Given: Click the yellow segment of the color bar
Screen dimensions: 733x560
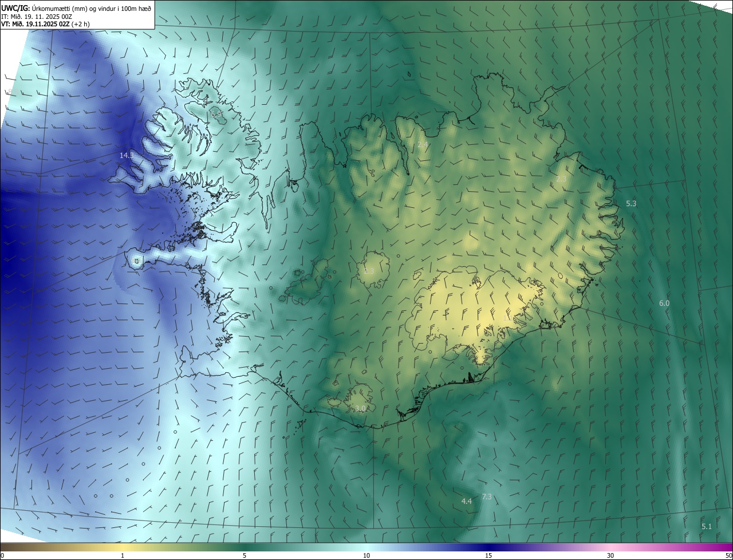Looking at the screenshot, I should pyautogui.click(x=123, y=547).
